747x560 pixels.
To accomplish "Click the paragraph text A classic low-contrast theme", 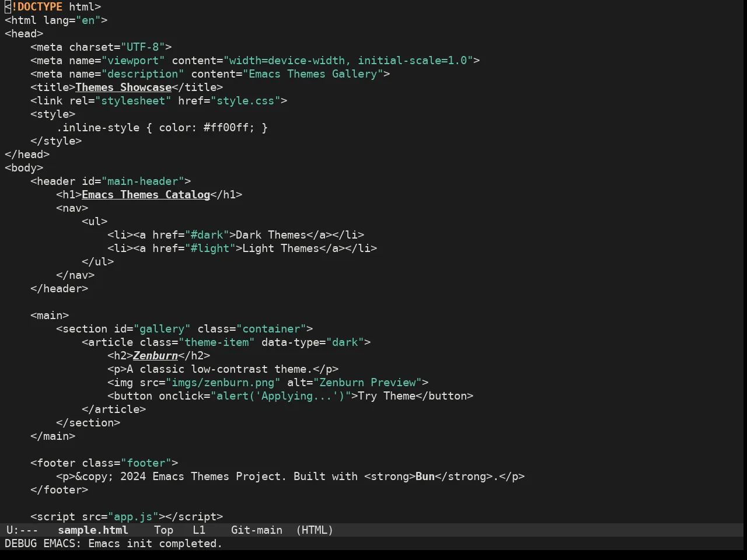I will pos(220,369).
